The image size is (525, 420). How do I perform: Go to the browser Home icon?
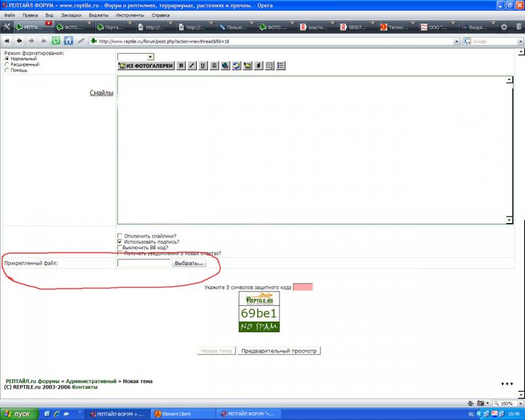tap(68, 41)
